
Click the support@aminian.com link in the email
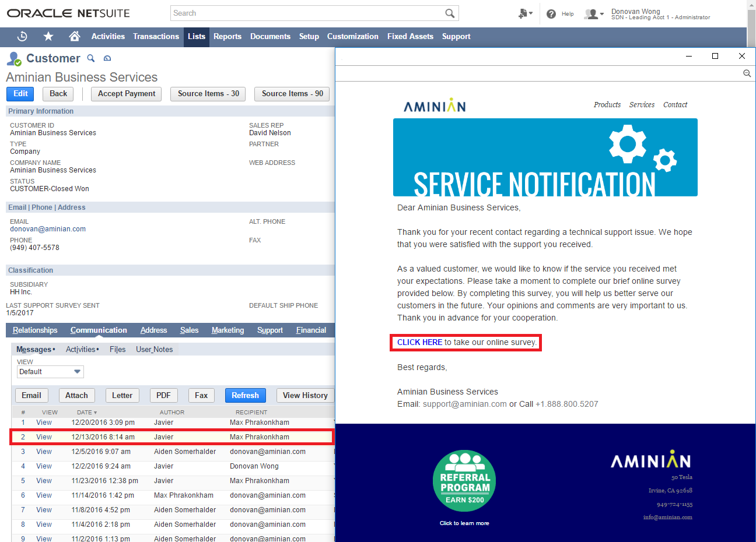click(x=464, y=404)
